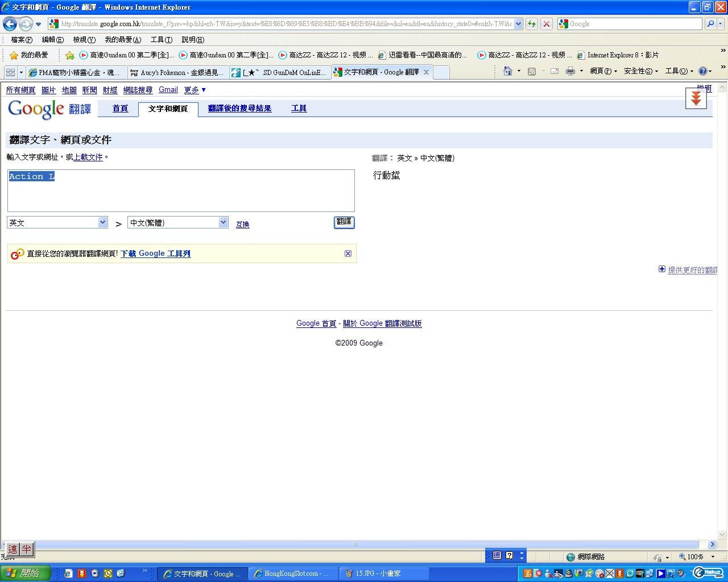
Task: Click the Google 首頁 footer link
Action: pos(316,323)
